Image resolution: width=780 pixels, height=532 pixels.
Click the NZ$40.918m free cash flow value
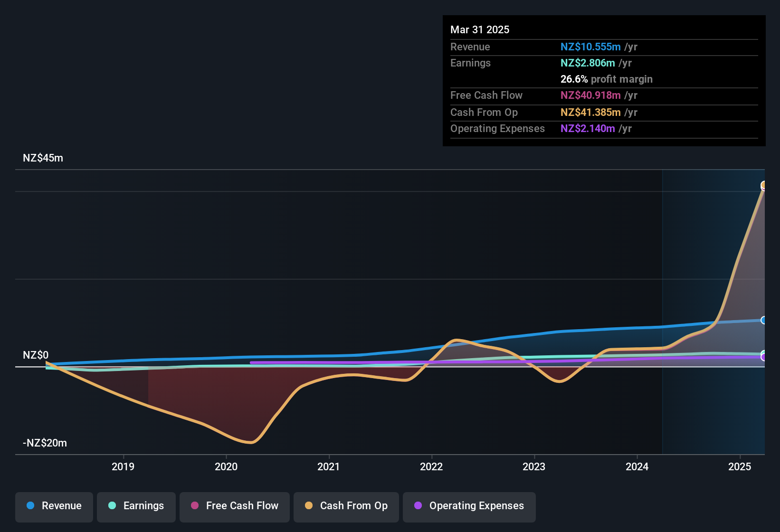[590, 95]
